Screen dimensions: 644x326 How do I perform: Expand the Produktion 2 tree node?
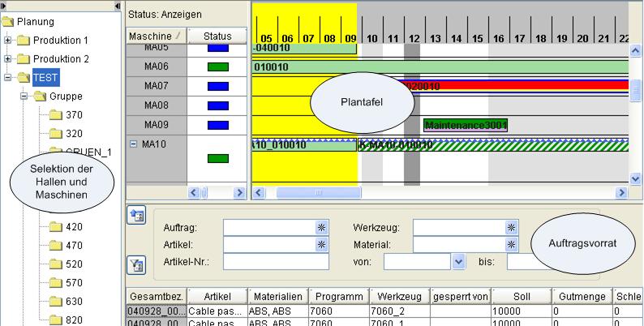[8, 59]
